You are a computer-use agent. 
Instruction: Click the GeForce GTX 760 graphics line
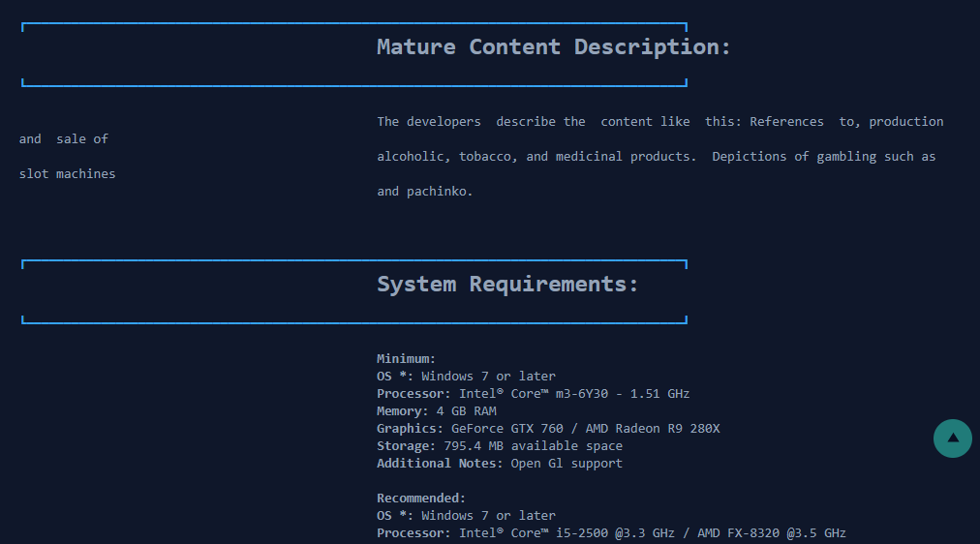coord(548,428)
